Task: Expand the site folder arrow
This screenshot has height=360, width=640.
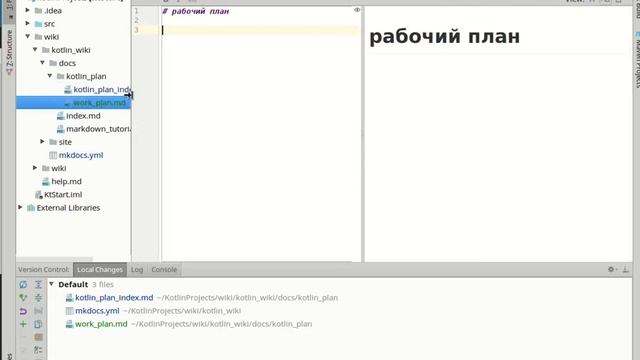Action: pyautogui.click(x=42, y=142)
